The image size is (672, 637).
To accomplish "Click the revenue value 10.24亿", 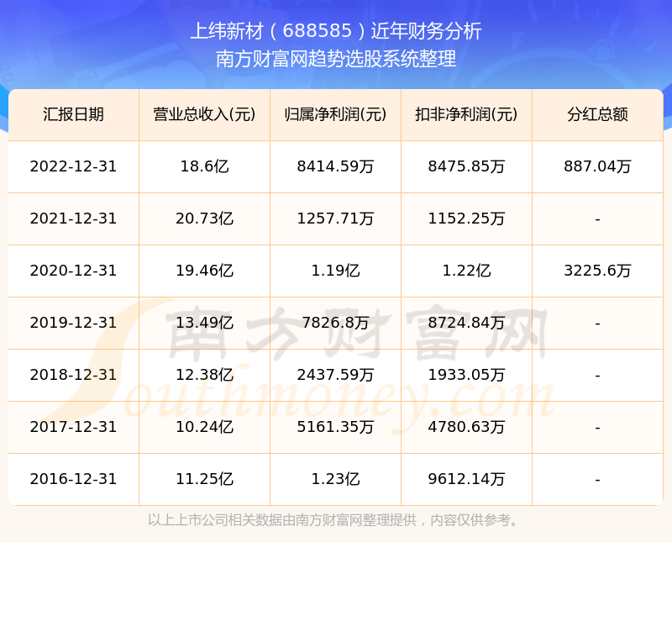I will (204, 427).
